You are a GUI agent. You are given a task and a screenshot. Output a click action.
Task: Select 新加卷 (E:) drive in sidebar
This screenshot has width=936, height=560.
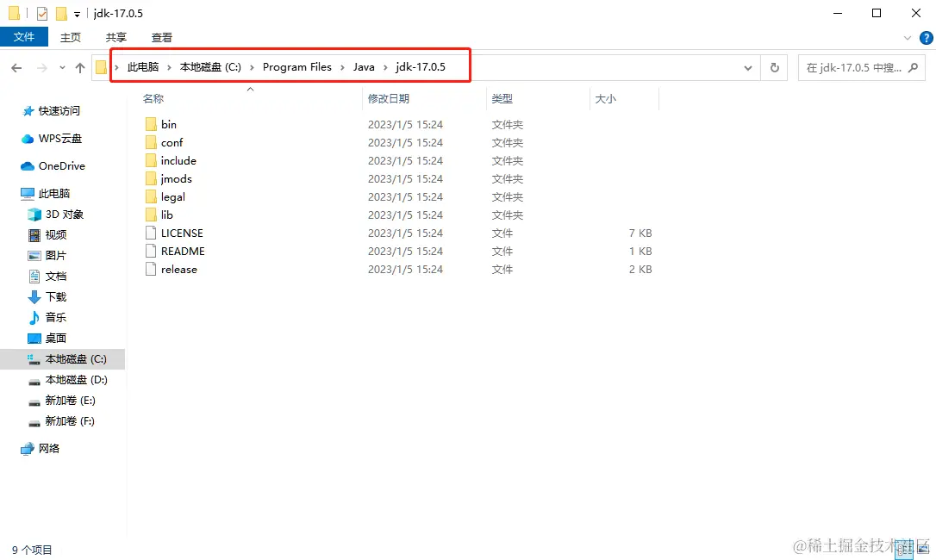[70, 401]
